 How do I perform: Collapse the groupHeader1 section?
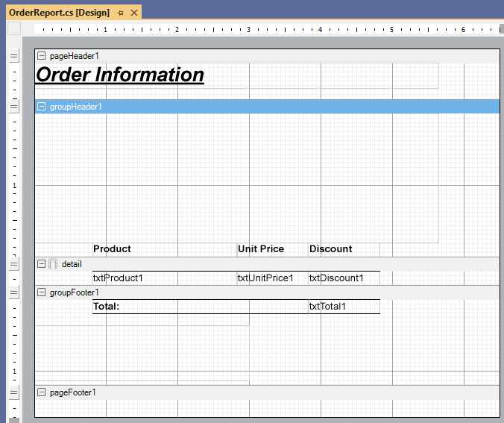coord(41,107)
